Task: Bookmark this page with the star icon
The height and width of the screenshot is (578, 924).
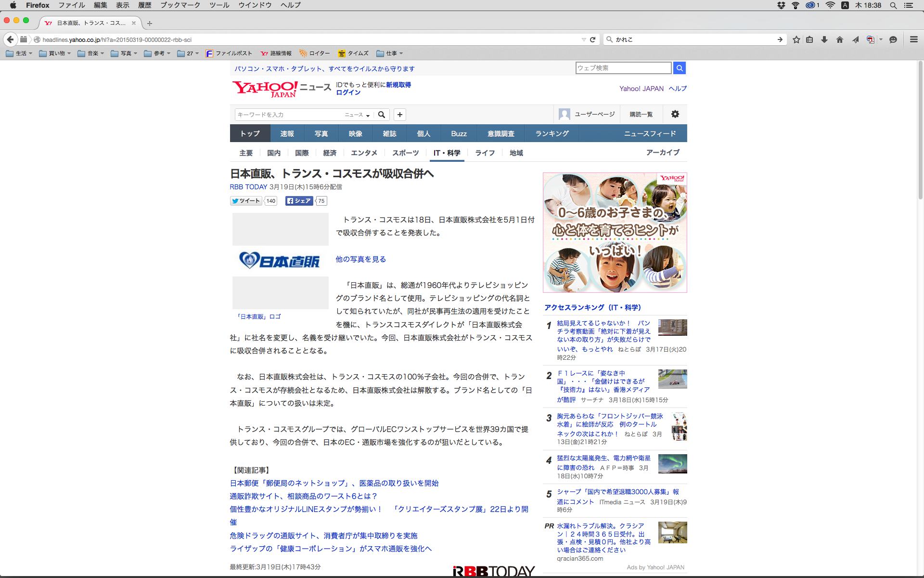Action: [796, 39]
